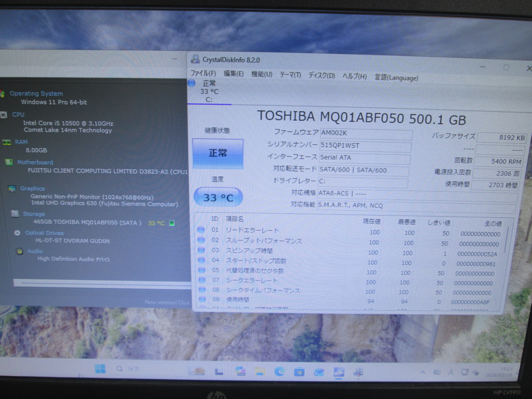The image size is (532, 399).
Task: Open File Explorer from the taskbar
Action: 260,371
